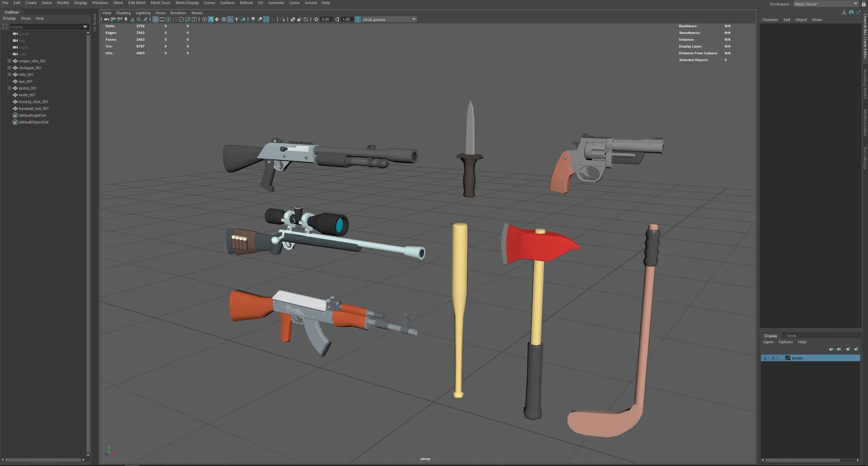Move the selected layer up icon

click(831, 349)
